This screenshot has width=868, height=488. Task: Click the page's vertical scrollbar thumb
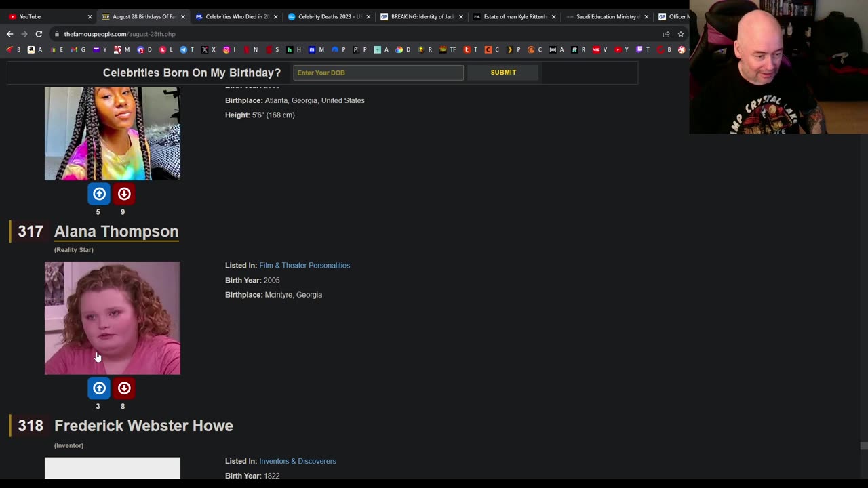click(x=863, y=445)
